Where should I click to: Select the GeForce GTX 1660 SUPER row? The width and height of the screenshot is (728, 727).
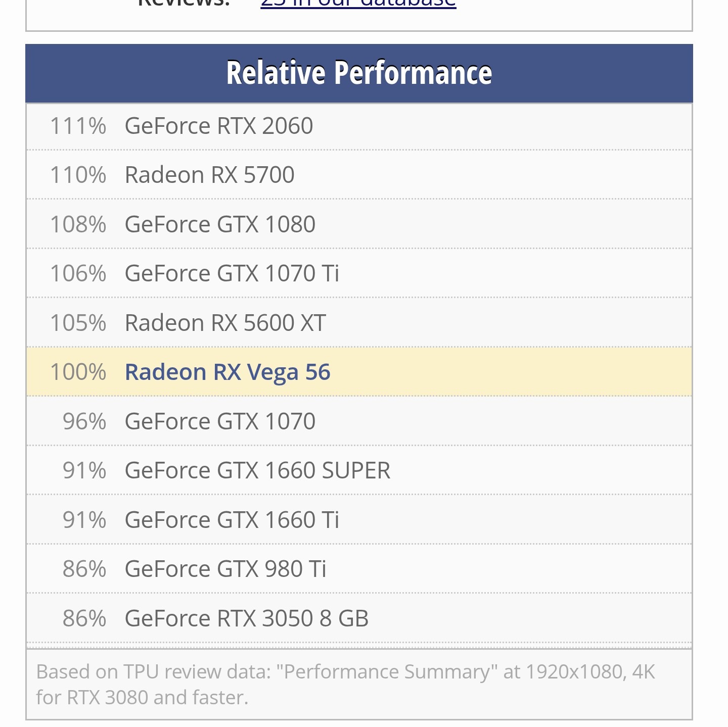pyautogui.click(x=359, y=470)
